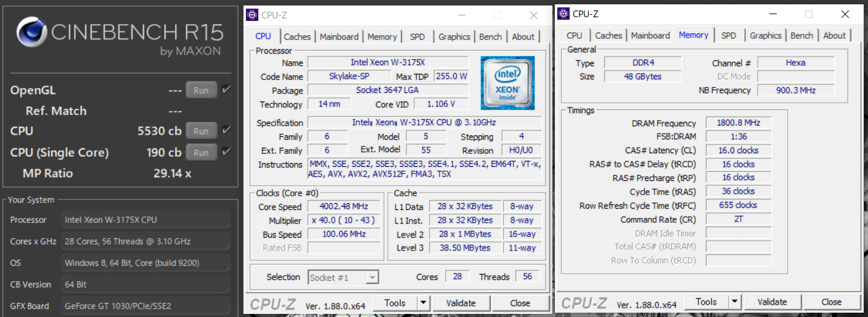The width and height of the screenshot is (868, 317).
Task: Toggle the CPU test checkbox
Action: 226,130
